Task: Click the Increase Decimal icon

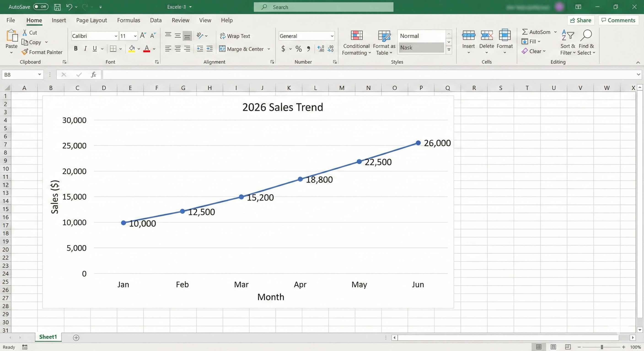Action: coord(320,49)
